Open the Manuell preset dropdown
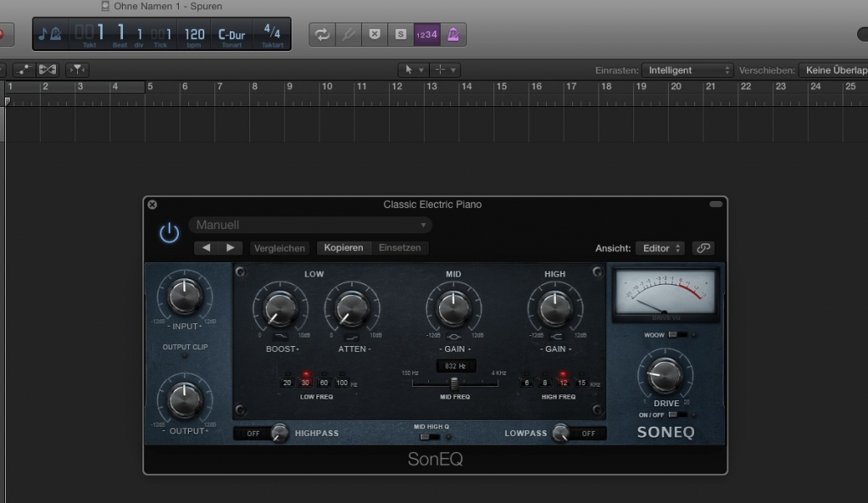 (x=310, y=225)
